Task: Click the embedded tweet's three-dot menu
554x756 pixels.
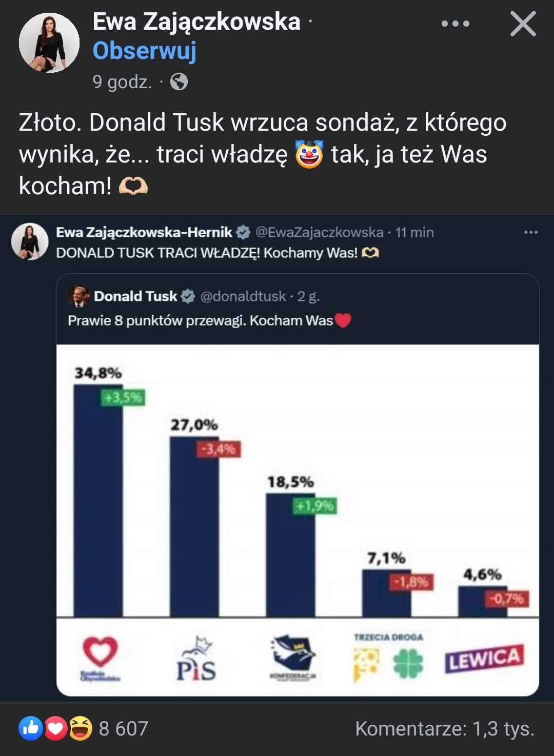Action: pyautogui.click(x=530, y=233)
